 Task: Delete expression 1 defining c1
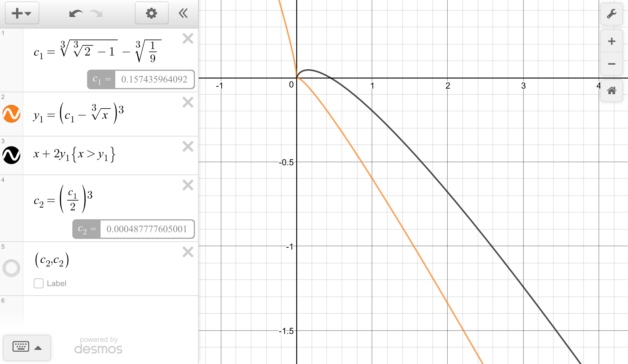coord(188,39)
